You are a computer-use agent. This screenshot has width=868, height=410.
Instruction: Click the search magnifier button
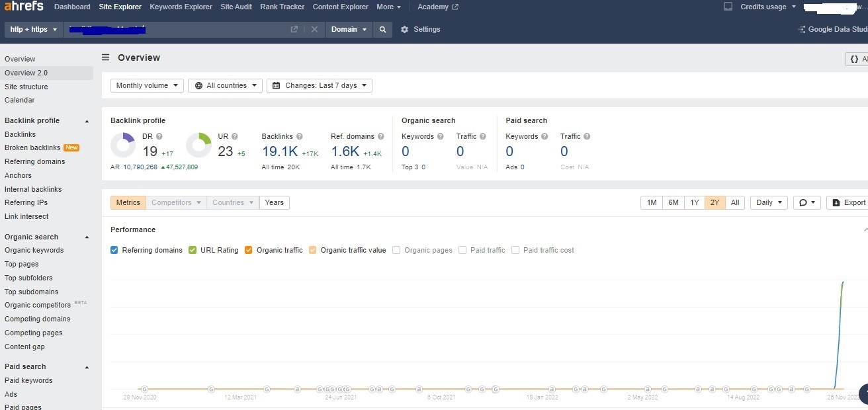pyautogui.click(x=382, y=30)
